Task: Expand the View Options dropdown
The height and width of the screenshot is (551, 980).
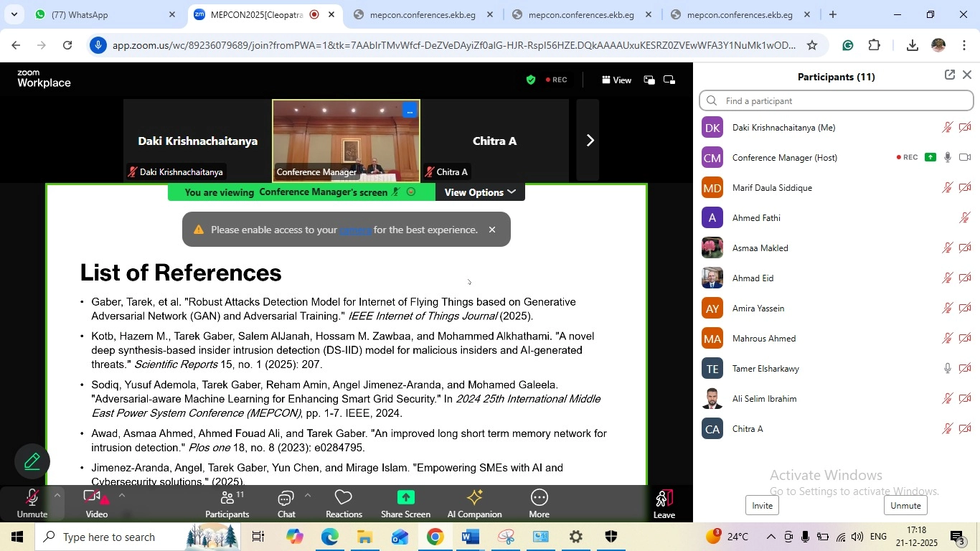Action: pos(480,192)
